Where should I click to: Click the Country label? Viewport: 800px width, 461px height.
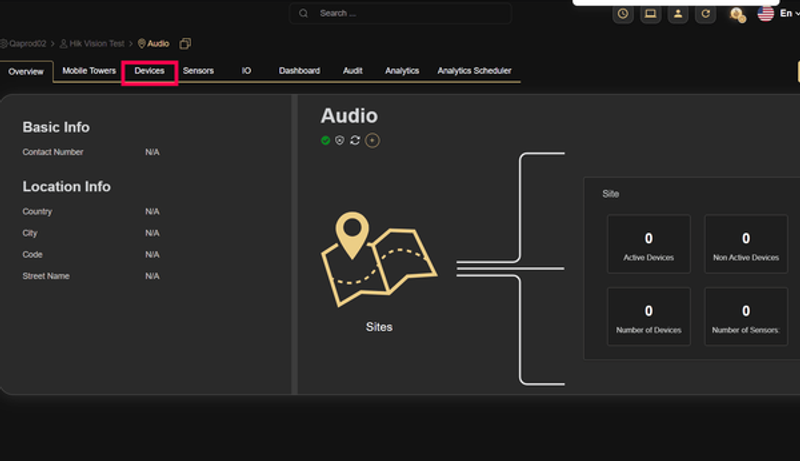point(37,212)
